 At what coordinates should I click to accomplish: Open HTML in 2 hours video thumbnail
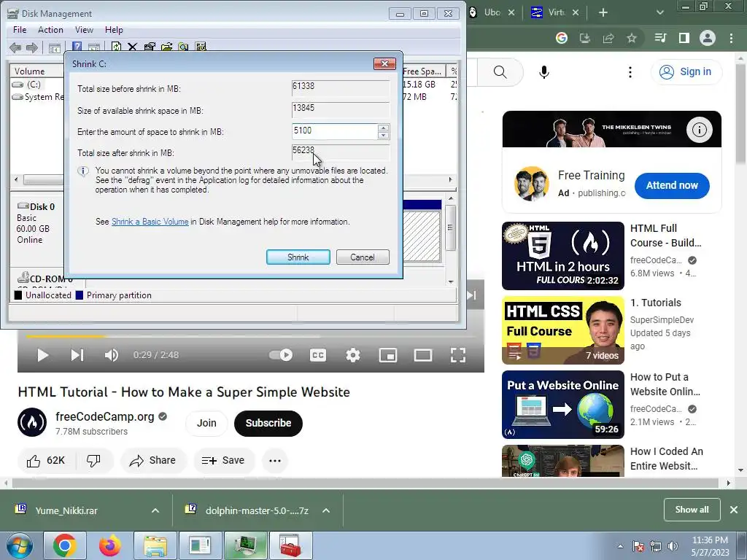(563, 256)
